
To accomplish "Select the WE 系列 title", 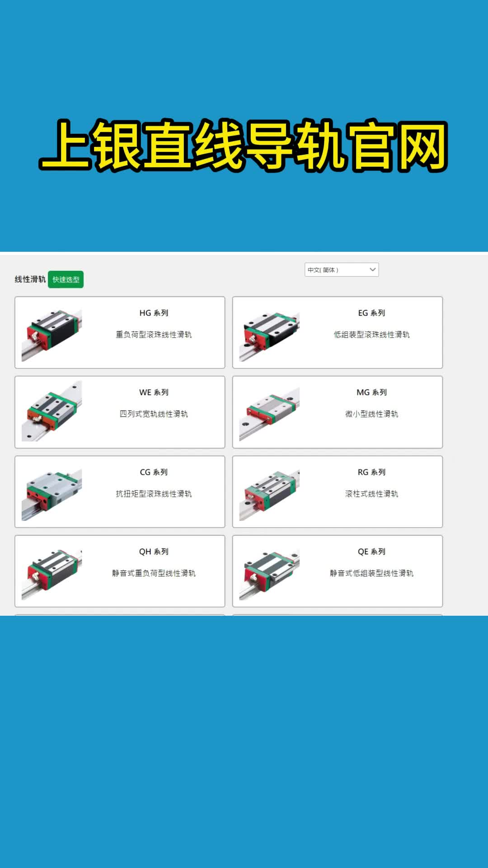I will coord(154,392).
